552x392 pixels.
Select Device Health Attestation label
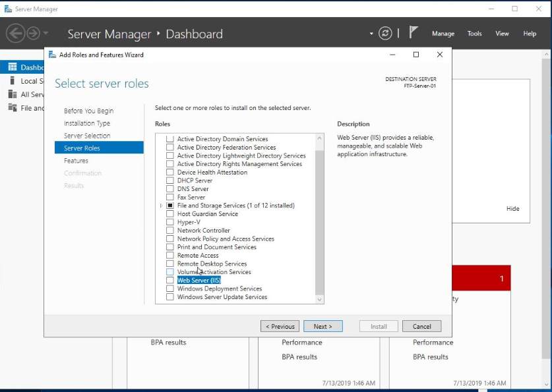pos(212,172)
